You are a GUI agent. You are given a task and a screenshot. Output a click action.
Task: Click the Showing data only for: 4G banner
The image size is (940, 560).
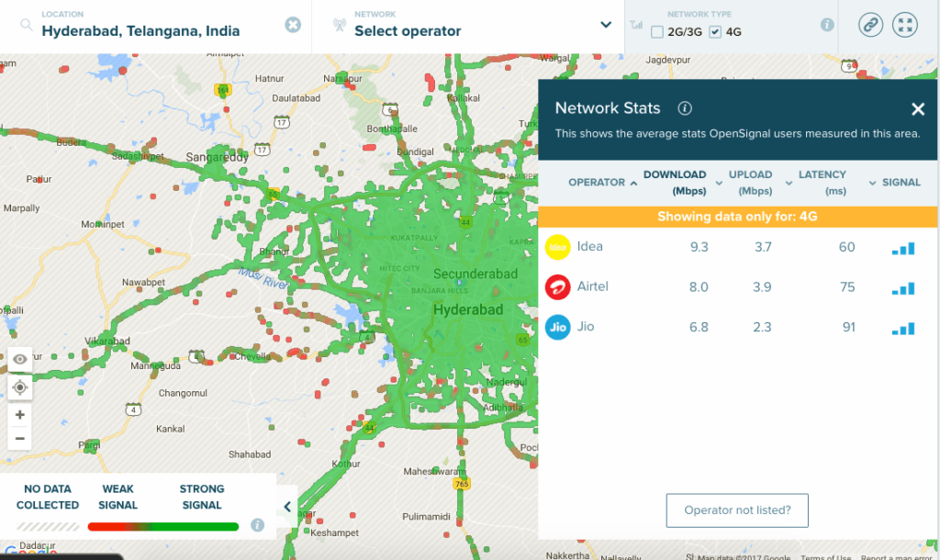737,217
